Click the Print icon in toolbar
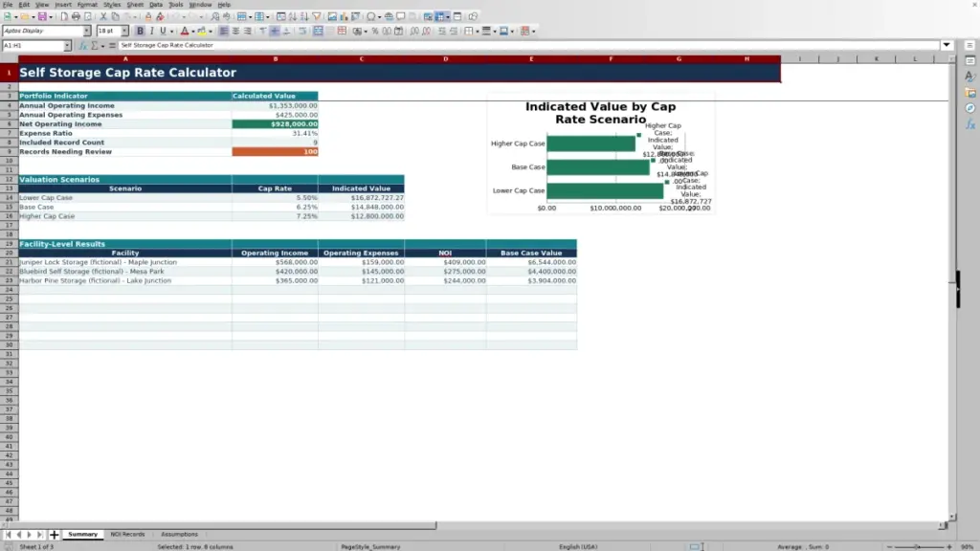Viewport: 980px width, 551px height. pyautogui.click(x=76, y=17)
